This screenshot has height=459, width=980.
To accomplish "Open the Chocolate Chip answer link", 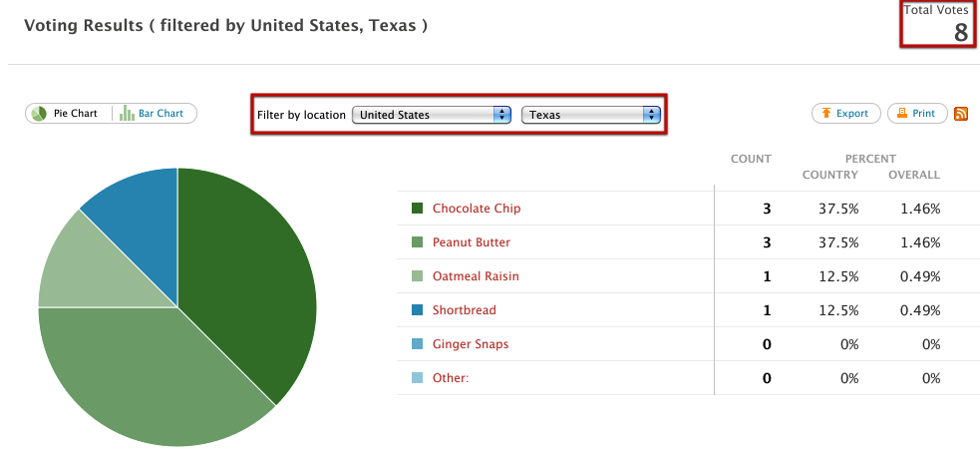I will point(477,209).
